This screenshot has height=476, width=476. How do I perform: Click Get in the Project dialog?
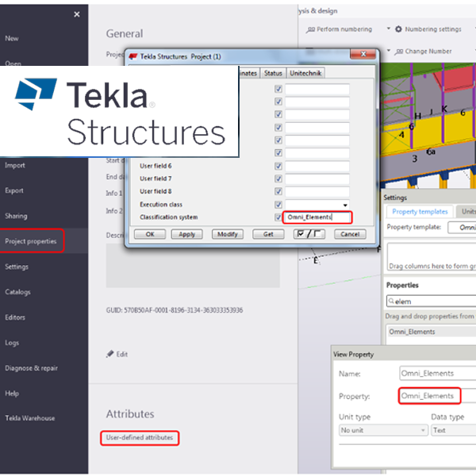pyautogui.click(x=268, y=234)
